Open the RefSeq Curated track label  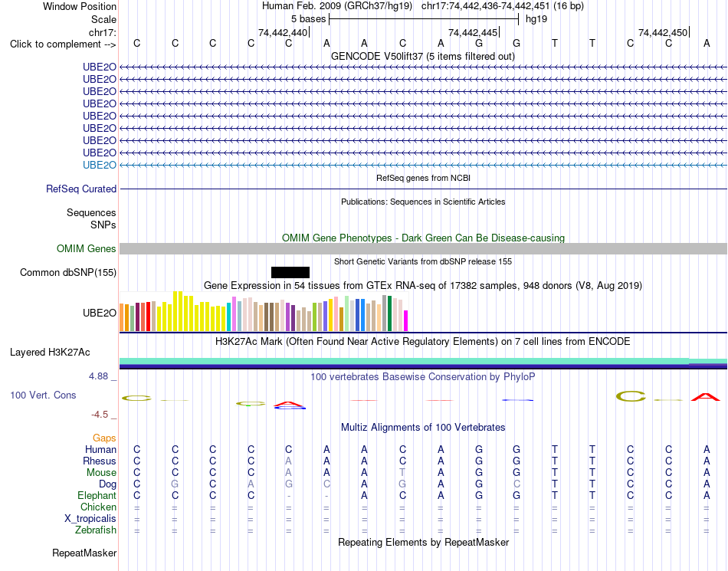(81, 189)
